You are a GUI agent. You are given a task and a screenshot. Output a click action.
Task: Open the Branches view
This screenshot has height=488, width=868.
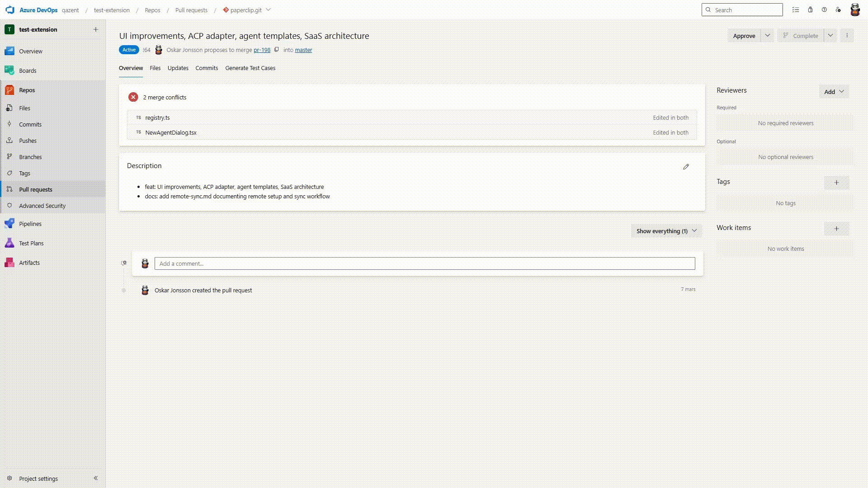pos(30,157)
